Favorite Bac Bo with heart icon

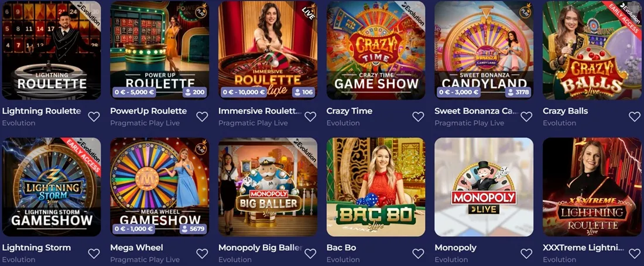point(418,253)
